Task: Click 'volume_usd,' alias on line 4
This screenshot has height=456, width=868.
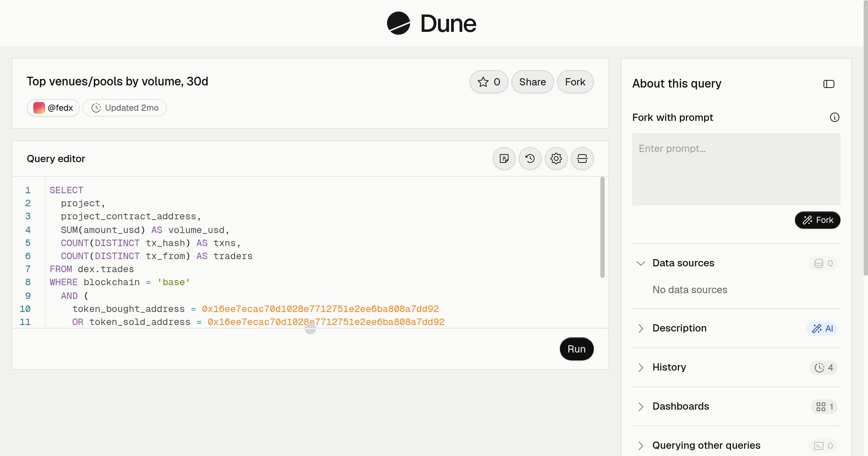Action: 199,230
